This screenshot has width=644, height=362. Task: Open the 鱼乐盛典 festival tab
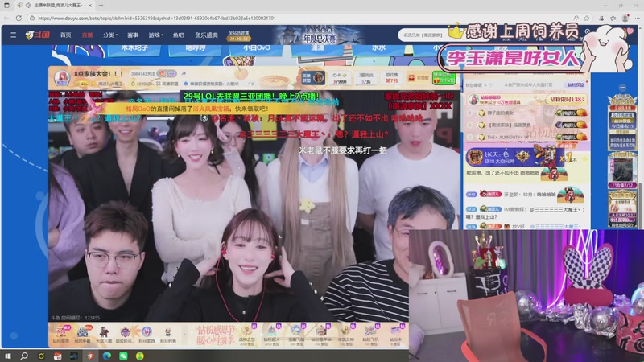click(206, 35)
